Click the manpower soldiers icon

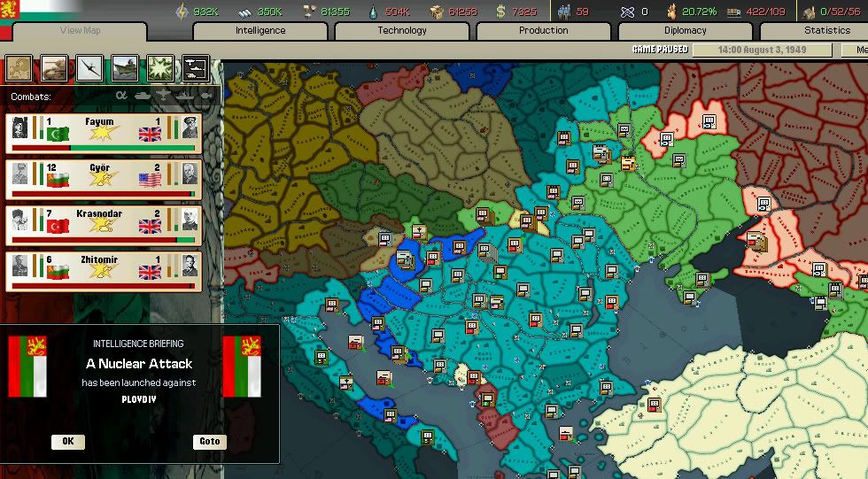564,11
